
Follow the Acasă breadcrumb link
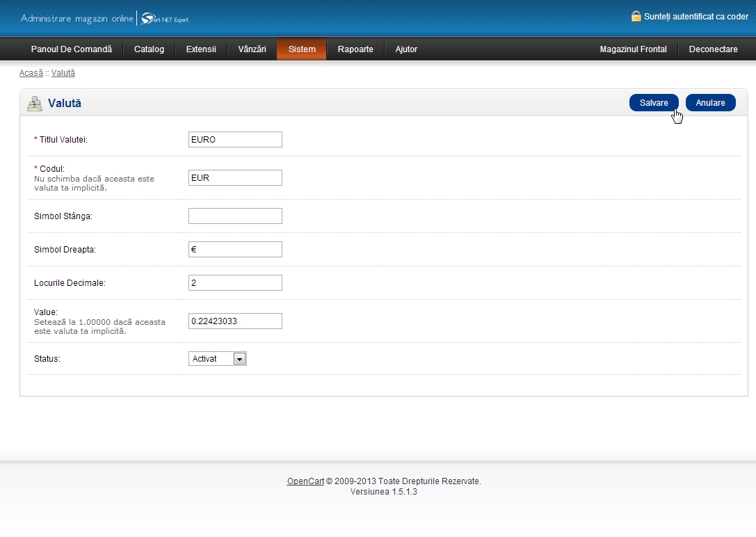(x=31, y=73)
